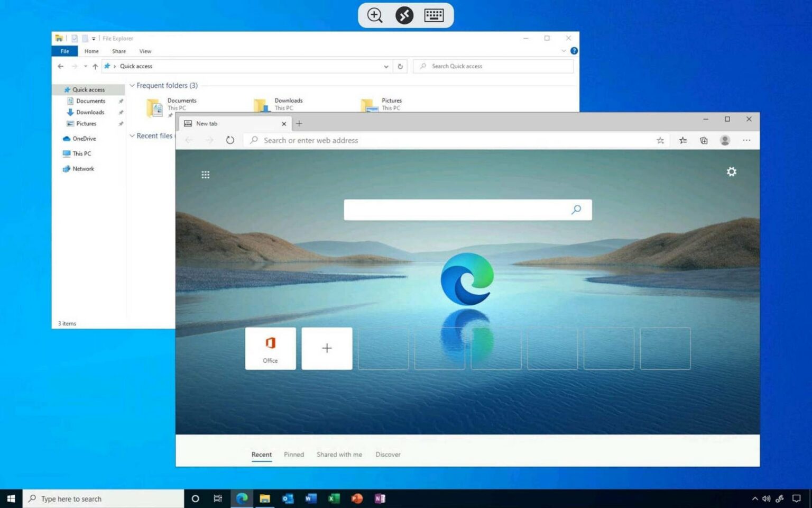Screen dimensions: 812x508
Task: Add current page to favorites in Edge
Action: click(x=660, y=140)
